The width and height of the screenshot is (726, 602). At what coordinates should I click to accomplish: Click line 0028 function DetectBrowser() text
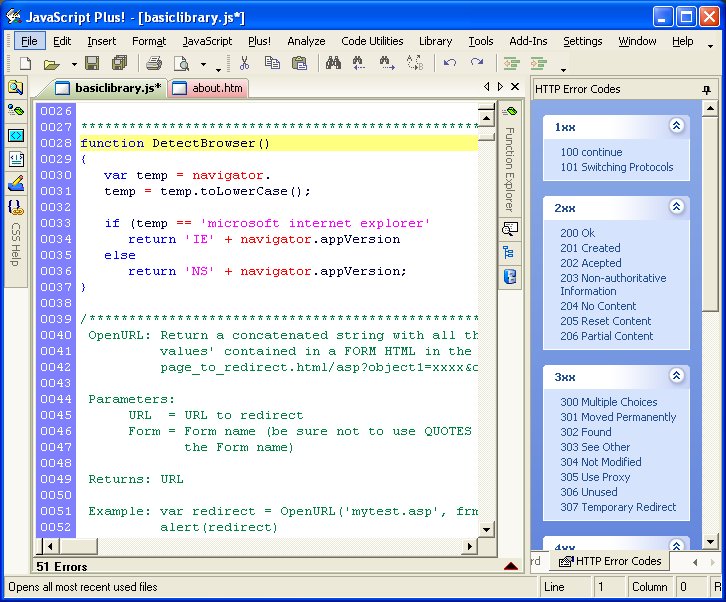(175, 143)
